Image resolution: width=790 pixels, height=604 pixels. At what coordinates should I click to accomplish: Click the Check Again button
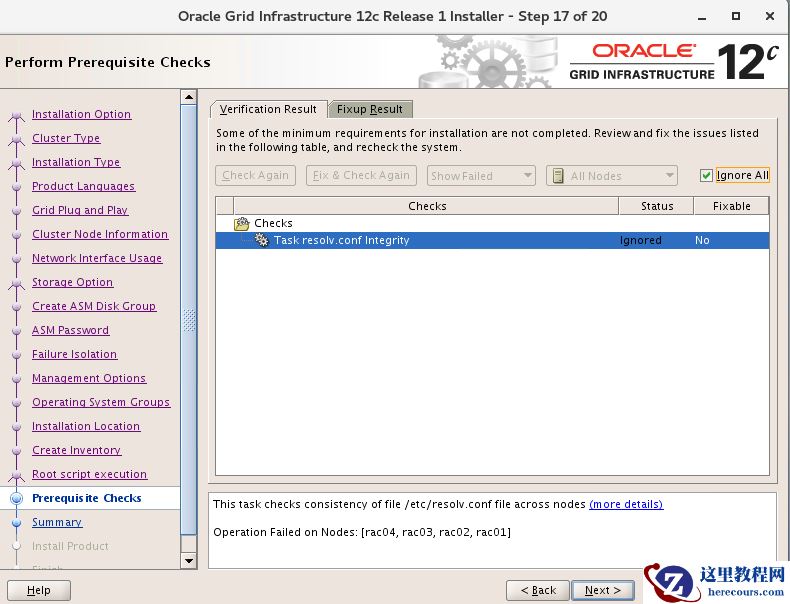click(255, 175)
